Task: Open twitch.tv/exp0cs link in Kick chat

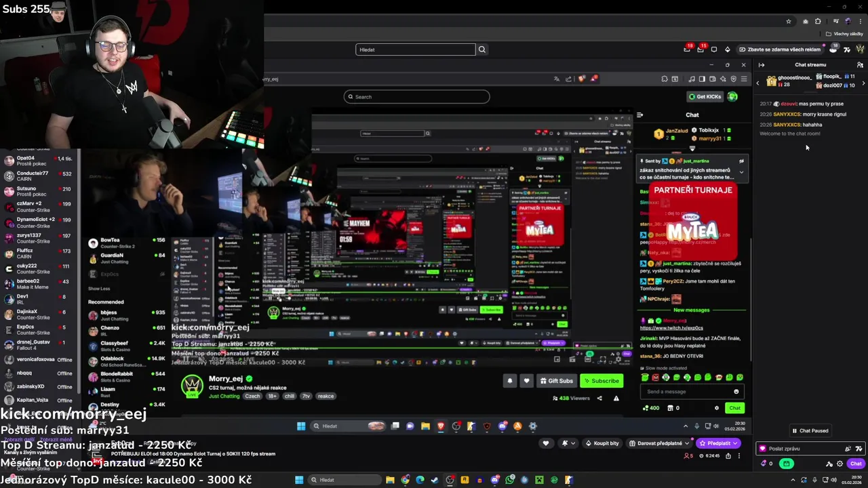Action: [671, 328]
